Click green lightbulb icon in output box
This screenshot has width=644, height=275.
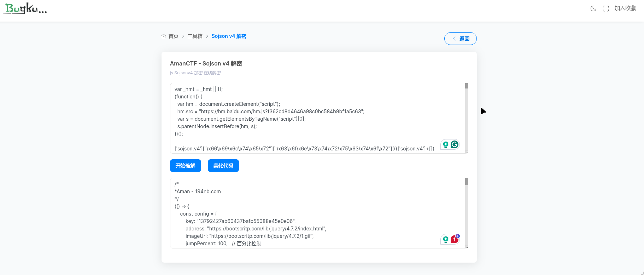(446, 239)
